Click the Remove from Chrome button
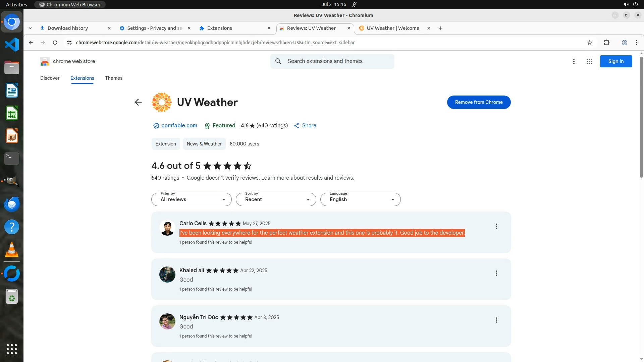The width and height of the screenshot is (644, 362). tap(479, 102)
